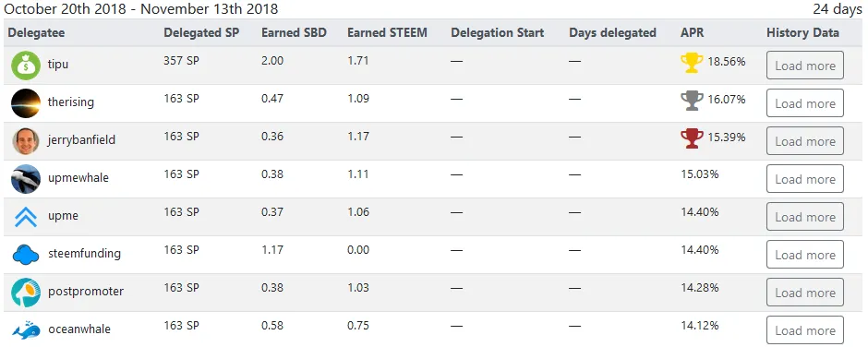Viewport: 868px width, 347px height.
Task: Click the silver trophy next to 16.07%
Action: 692,101
